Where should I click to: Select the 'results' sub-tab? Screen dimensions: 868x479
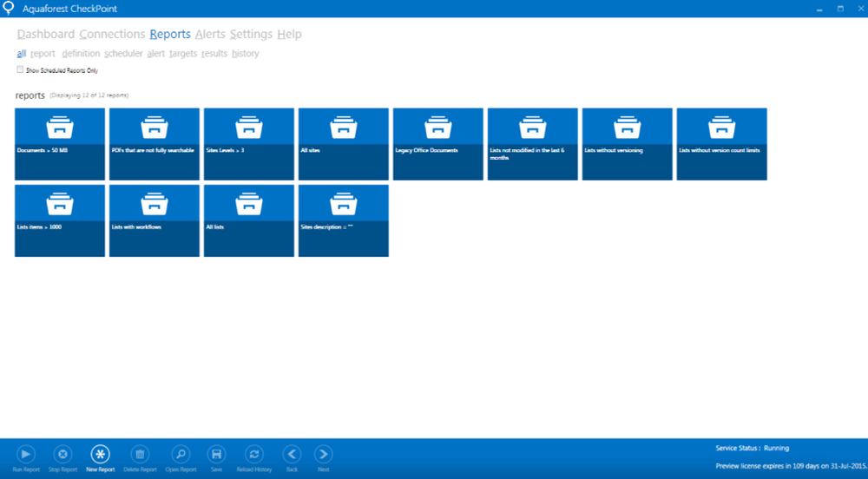coord(214,54)
